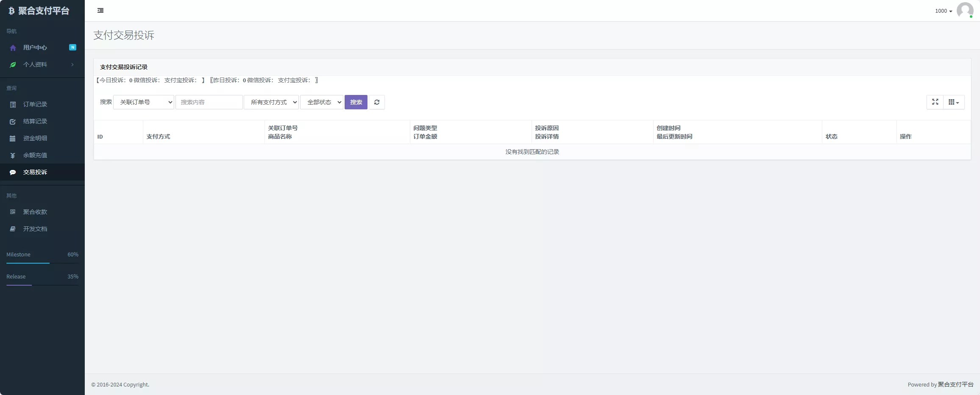Open 结算记录 menu item
The width and height of the screenshot is (980, 395).
click(42, 121)
